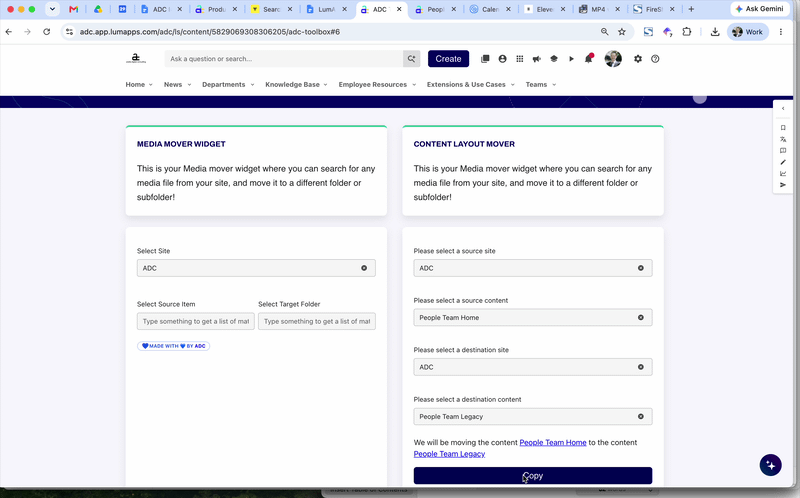Click the search magnifier button

(x=411, y=59)
